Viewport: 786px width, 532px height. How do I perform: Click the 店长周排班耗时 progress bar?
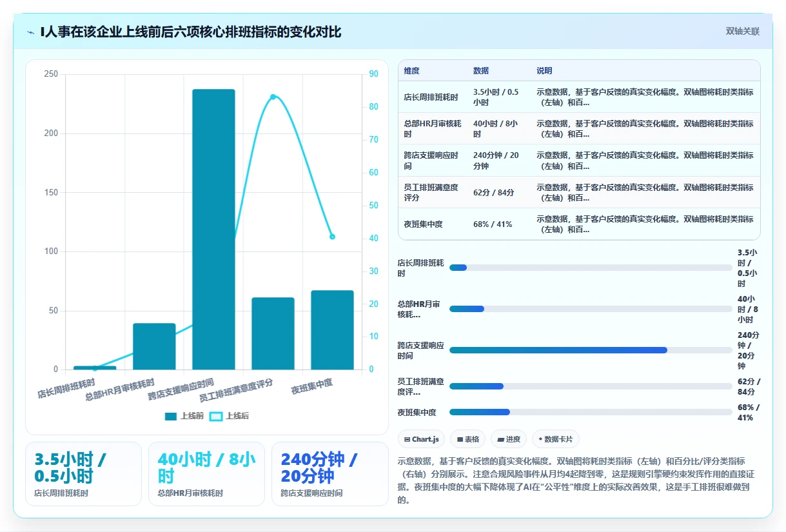pyautogui.click(x=591, y=268)
